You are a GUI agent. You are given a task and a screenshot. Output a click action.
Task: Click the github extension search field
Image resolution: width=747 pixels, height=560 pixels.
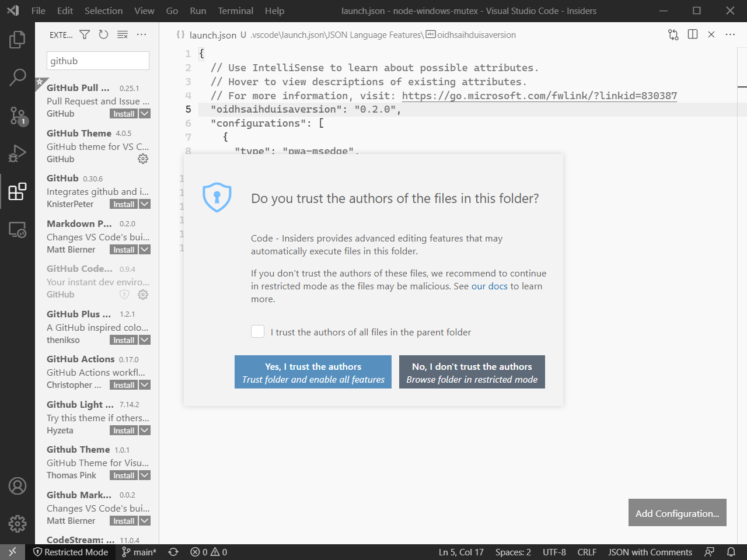pyautogui.click(x=97, y=60)
